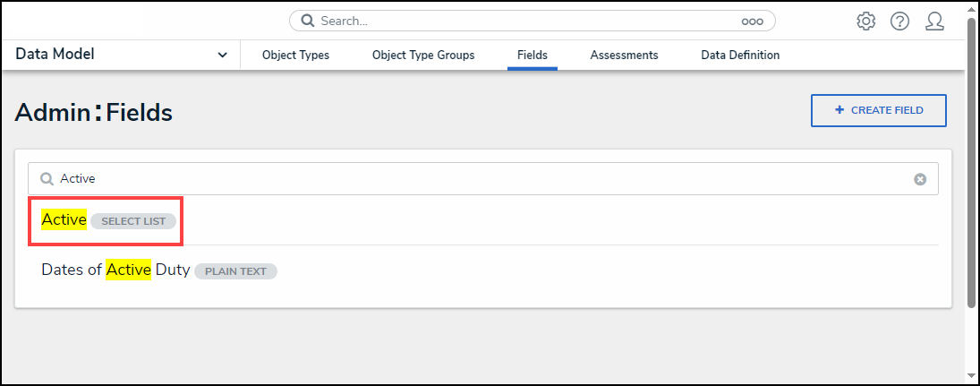Viewport: 980px width, 386px height.
Task: Click into the fields filter text box
Action: click(483, 179)
